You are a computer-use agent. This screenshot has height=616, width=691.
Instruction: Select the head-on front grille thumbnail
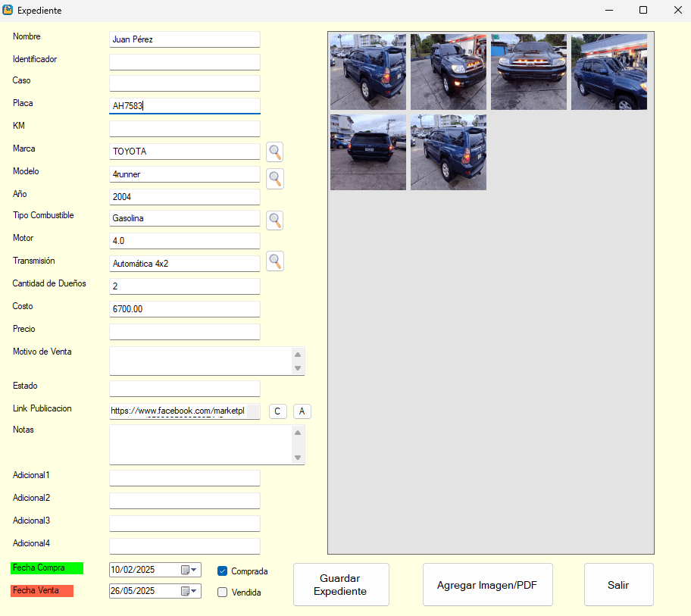(528, 71)
